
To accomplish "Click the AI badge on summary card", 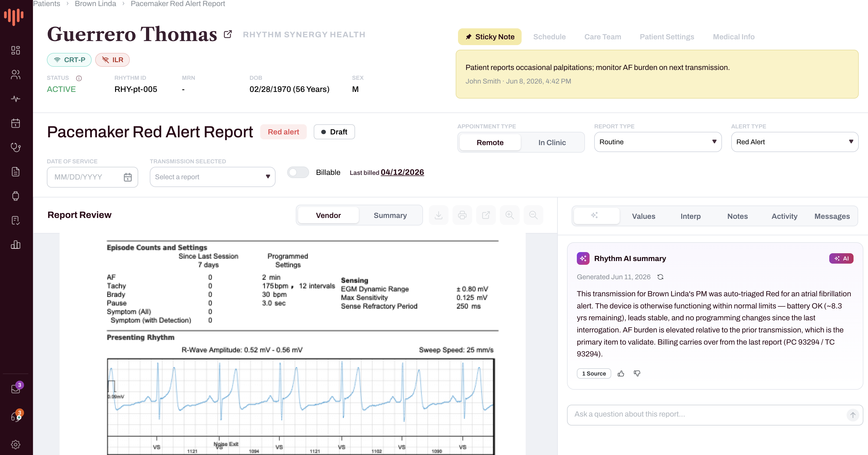I will [841, 258].
